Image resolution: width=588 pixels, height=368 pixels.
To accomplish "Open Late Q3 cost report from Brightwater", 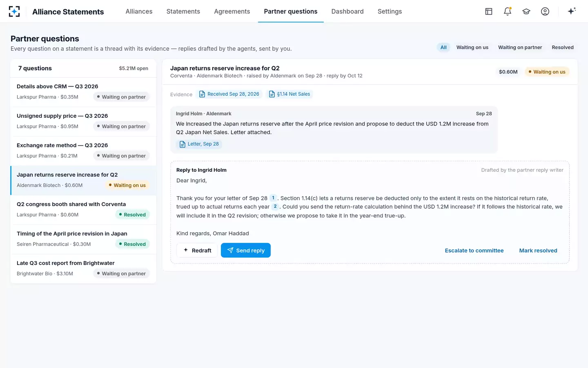I will pos(83,269).
